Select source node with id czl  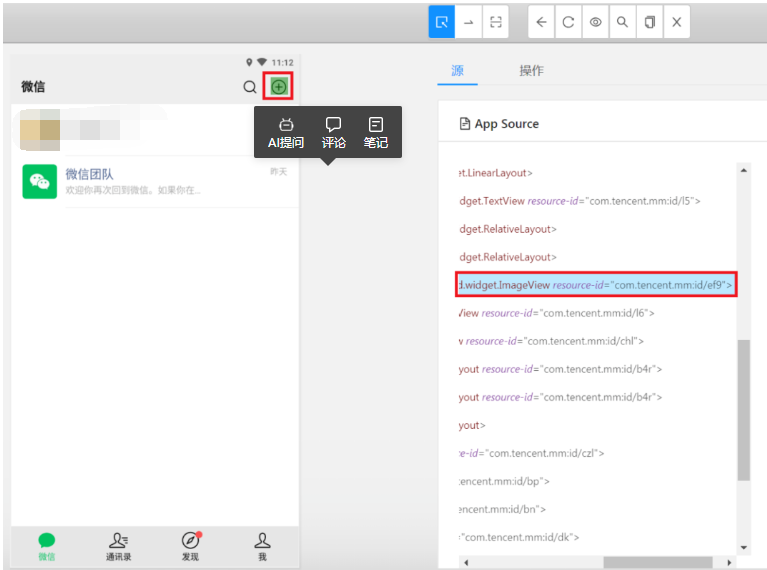coord(532,453)
